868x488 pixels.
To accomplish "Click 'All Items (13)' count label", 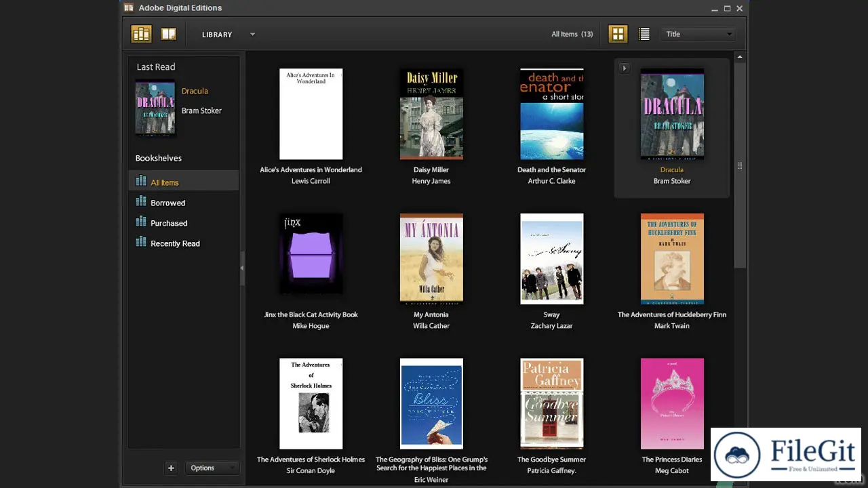I will [x=572, y=34].
